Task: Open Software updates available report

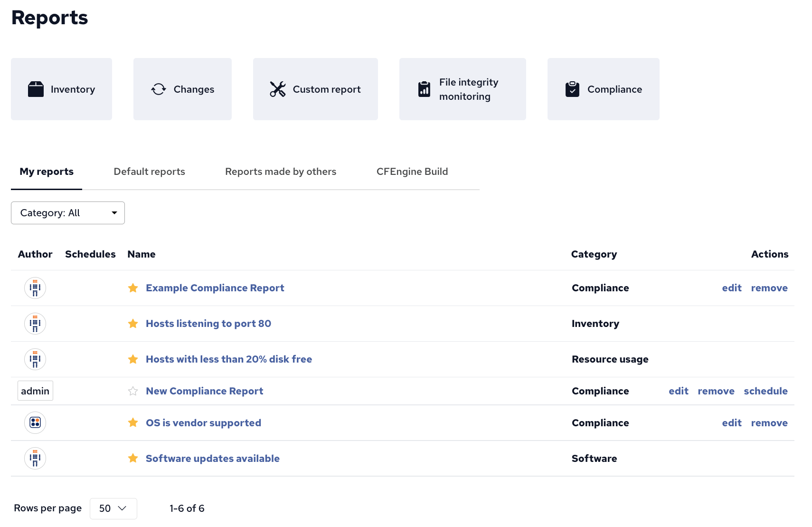Action: point(213,459)
